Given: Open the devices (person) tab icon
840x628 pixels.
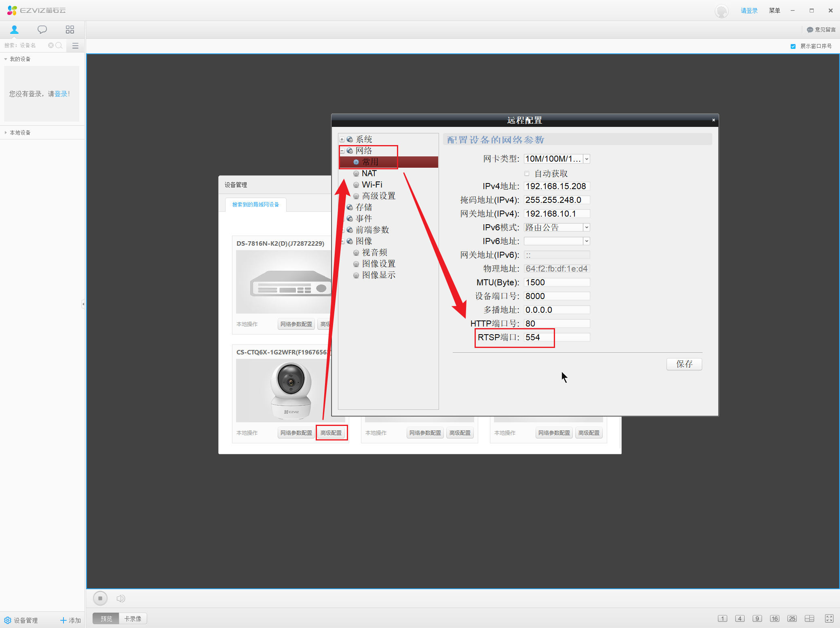Looking at the screenshot, I should 14,30.
